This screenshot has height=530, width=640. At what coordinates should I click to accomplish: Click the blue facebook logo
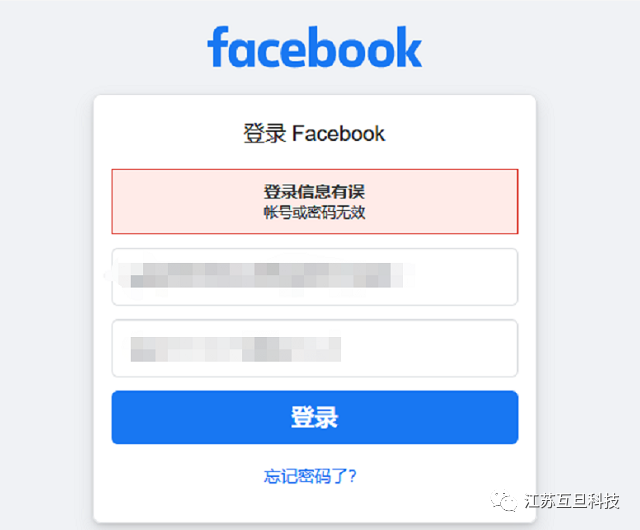tap(315, 47)
